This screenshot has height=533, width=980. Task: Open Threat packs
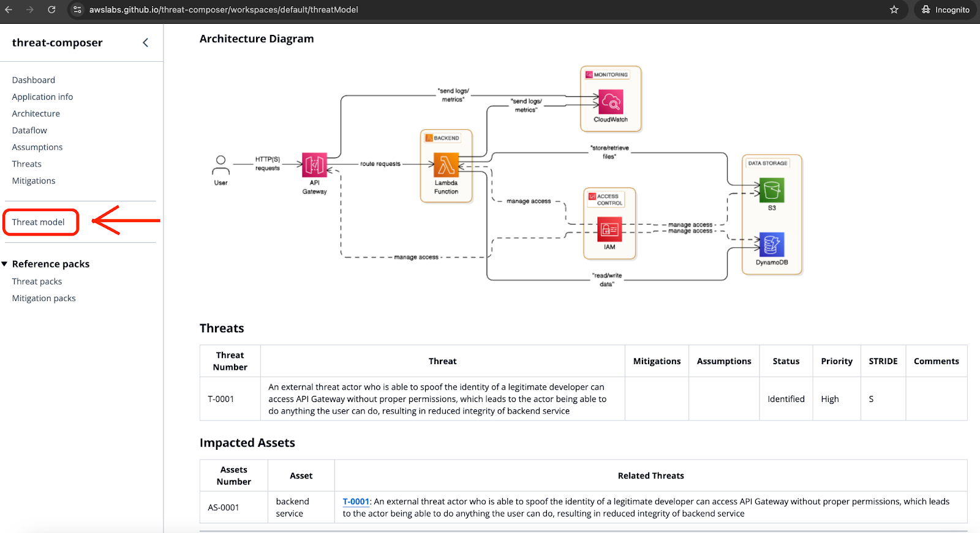[37, 281]
